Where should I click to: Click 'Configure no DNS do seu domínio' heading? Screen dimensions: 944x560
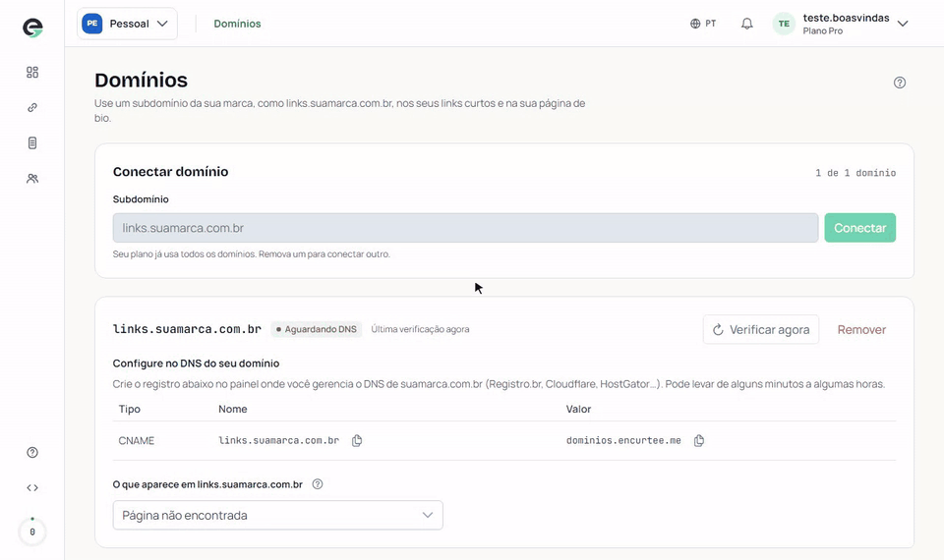196,364
